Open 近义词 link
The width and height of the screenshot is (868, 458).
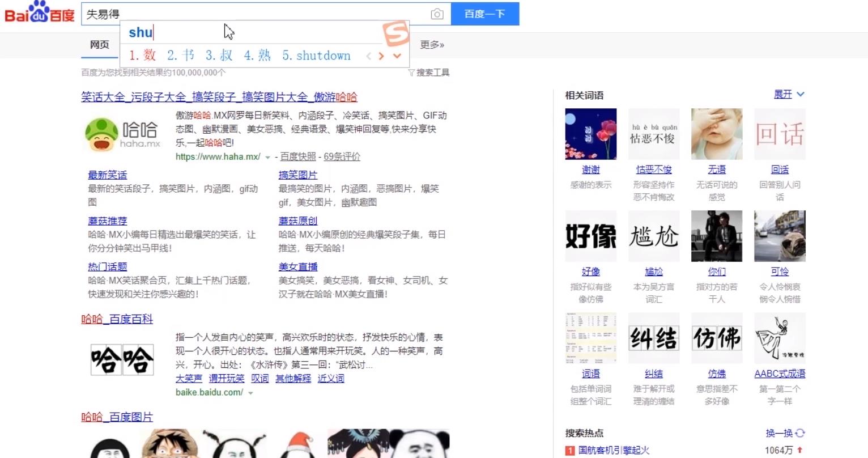(331, 378)
